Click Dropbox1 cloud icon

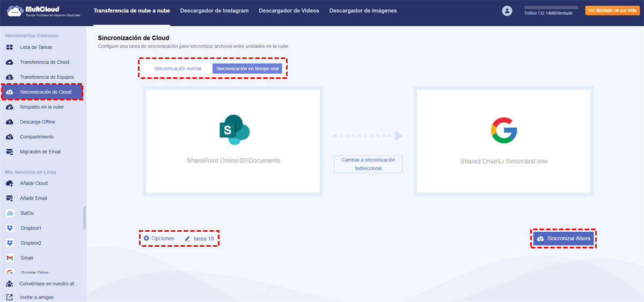pos(10,228)
